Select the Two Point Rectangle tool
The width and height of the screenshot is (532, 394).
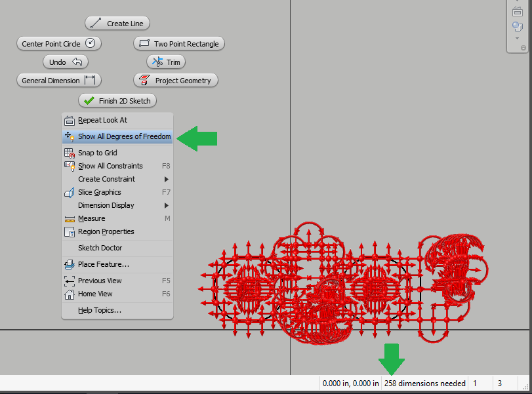pos(178,43)
